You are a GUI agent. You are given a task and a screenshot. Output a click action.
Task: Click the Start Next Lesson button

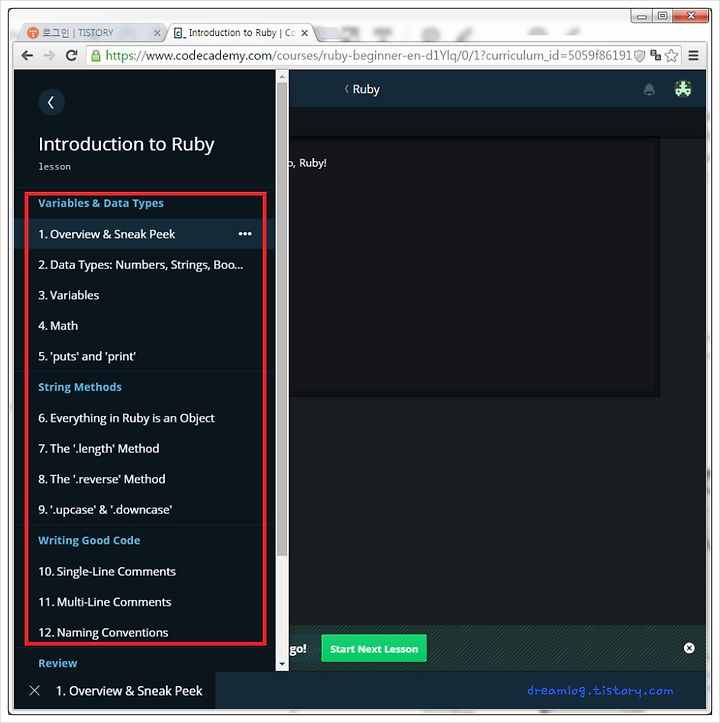374,648
